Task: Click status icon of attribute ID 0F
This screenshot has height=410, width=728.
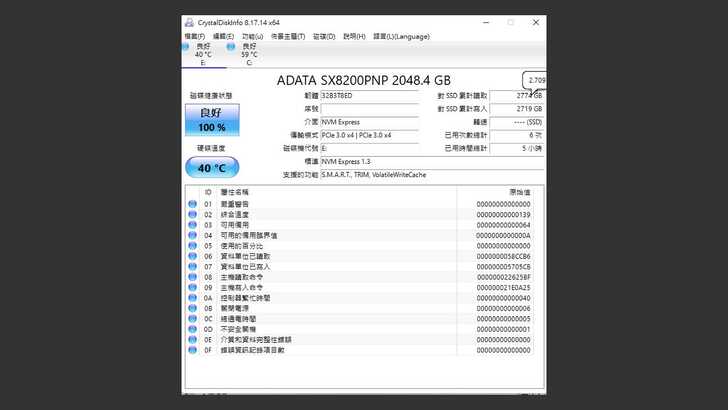Action: click(x=193, y=350)
